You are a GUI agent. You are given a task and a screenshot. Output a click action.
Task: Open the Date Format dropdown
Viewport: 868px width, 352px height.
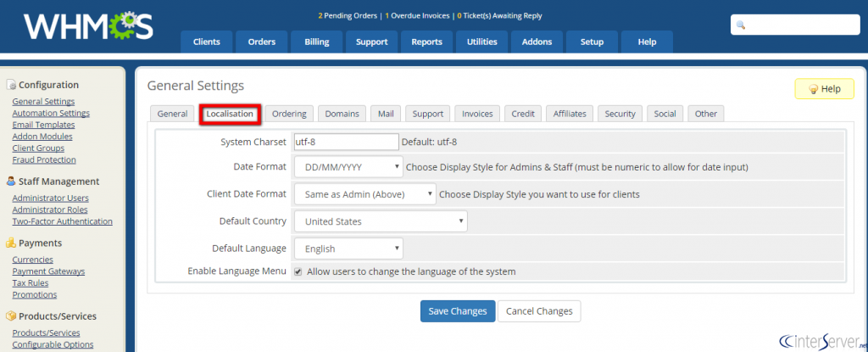[348, 166]
